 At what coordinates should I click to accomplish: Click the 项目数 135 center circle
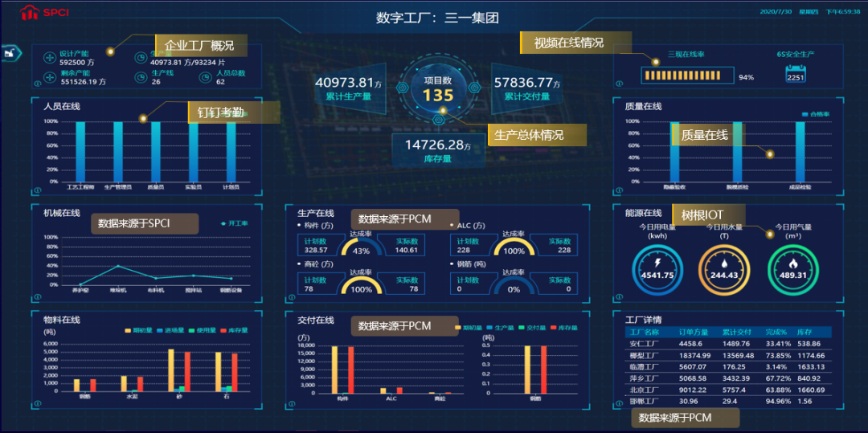[x=438, y=88]
